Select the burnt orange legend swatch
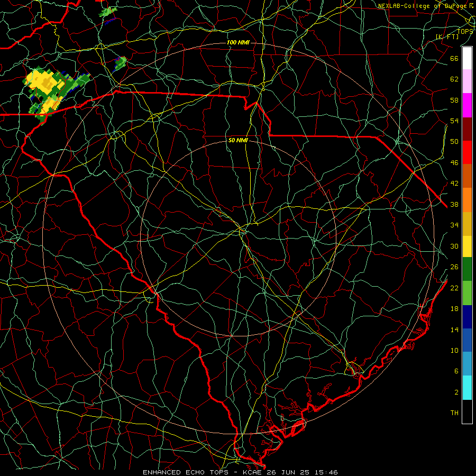 click(x=467, y=176)
